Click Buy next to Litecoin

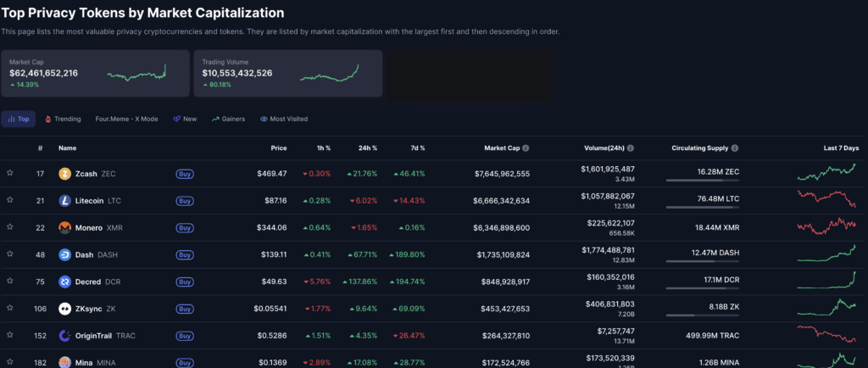pos(185,201)
